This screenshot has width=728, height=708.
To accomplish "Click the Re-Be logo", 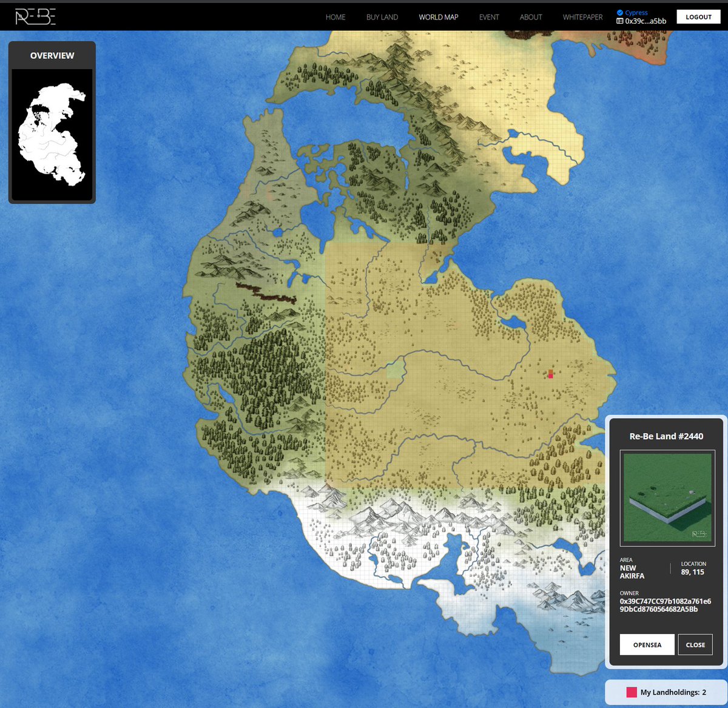I will click(x=35, y=17).
